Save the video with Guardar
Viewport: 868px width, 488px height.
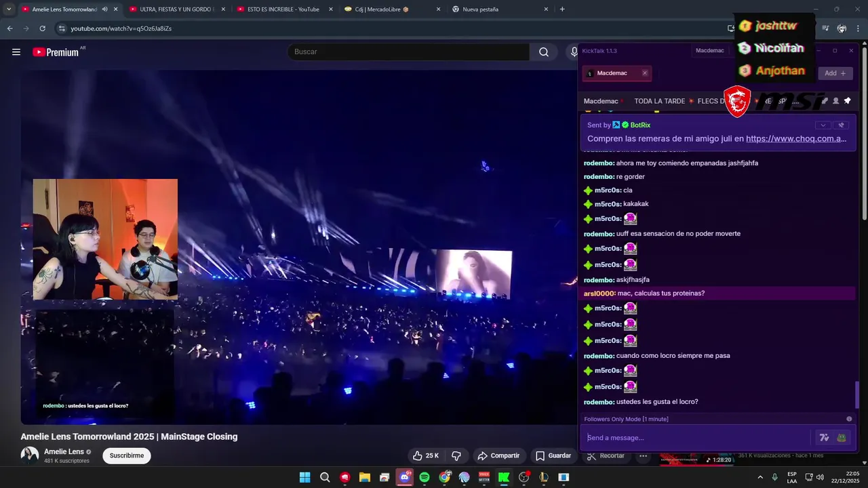pos(553,455)
